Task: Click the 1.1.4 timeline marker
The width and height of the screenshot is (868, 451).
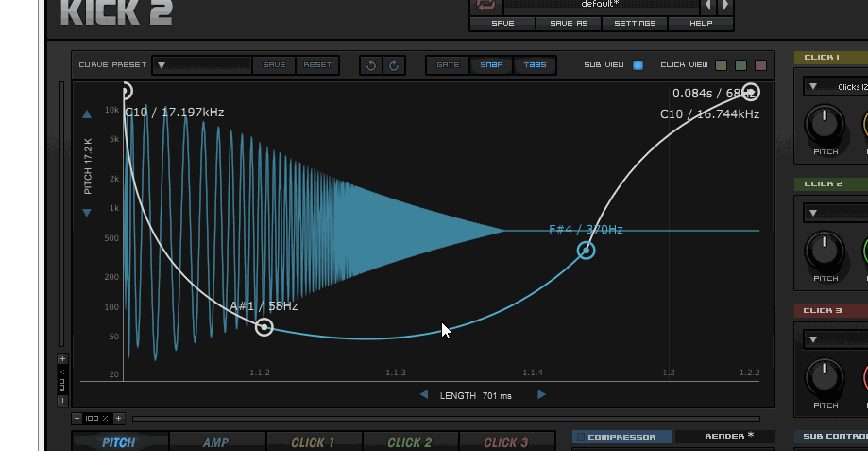Action: (533, 373)
